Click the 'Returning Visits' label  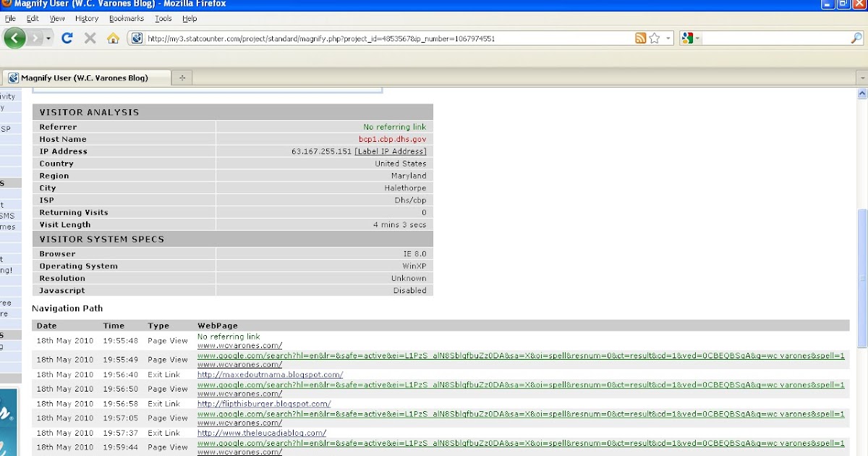pos(74,213)
